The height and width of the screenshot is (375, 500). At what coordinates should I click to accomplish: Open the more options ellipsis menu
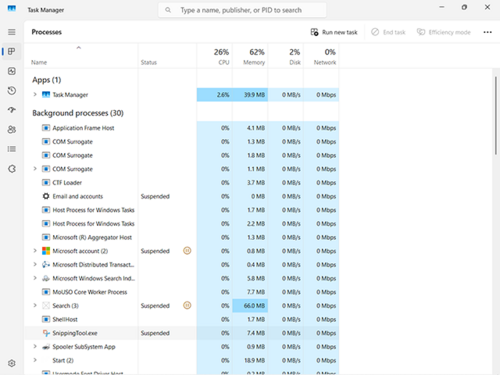click(487, 32)
